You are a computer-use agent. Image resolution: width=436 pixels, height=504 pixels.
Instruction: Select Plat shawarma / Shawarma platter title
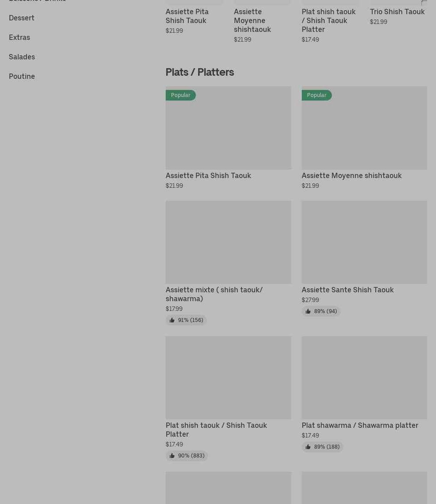[360, 425]
